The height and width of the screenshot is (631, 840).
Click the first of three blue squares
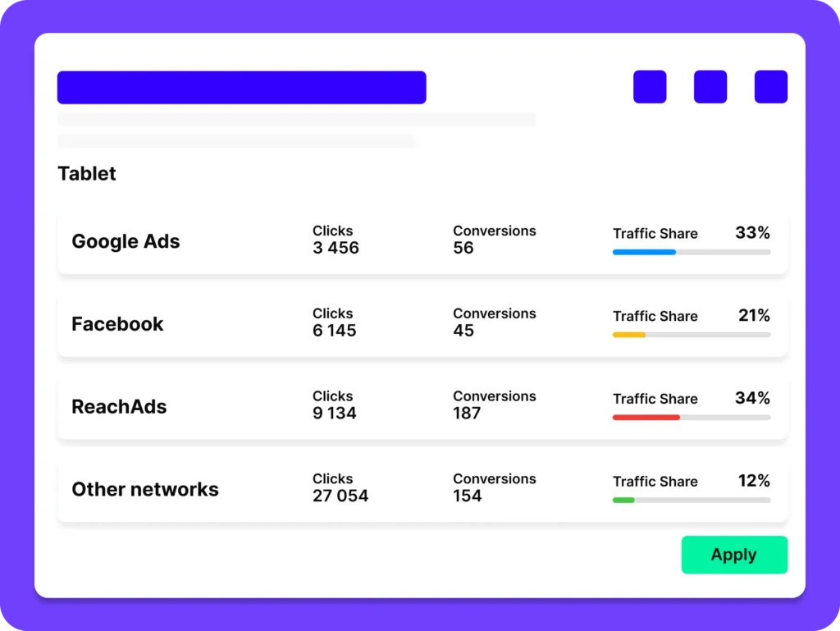click(650, 87)
